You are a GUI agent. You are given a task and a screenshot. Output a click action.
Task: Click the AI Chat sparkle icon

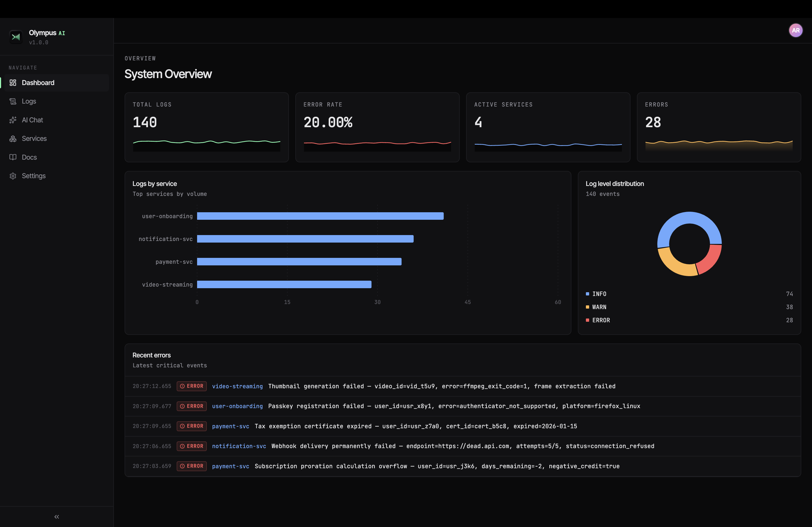tap(13, 120)
